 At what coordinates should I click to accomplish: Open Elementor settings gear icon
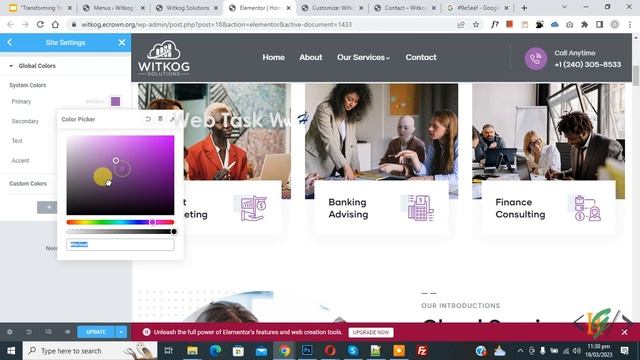click(10, 332)
